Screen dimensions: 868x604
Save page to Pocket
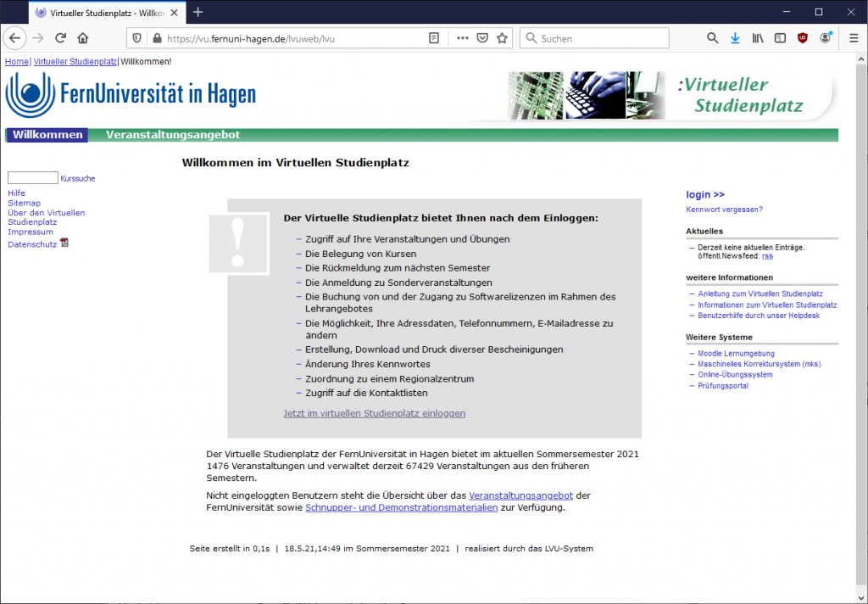point(482,38)
